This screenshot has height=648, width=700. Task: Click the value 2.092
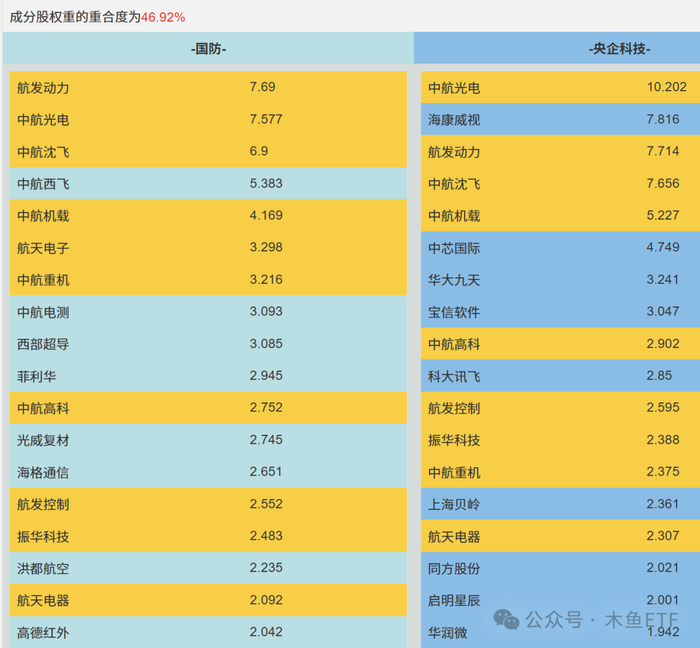tap(266, 600)
